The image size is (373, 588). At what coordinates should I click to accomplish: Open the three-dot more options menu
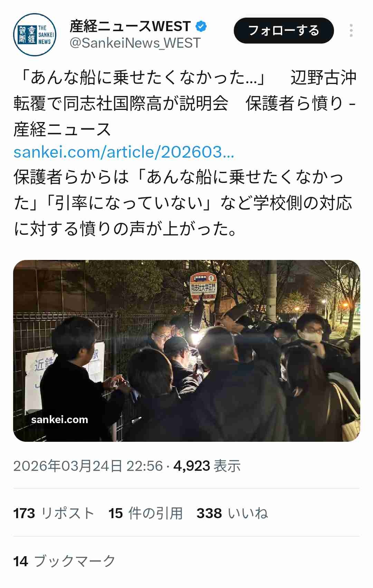point(351,30)
